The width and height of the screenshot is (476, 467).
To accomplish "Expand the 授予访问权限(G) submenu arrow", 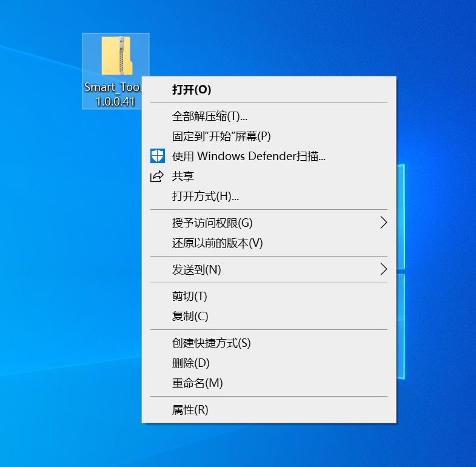I will (x=383, y=223).
